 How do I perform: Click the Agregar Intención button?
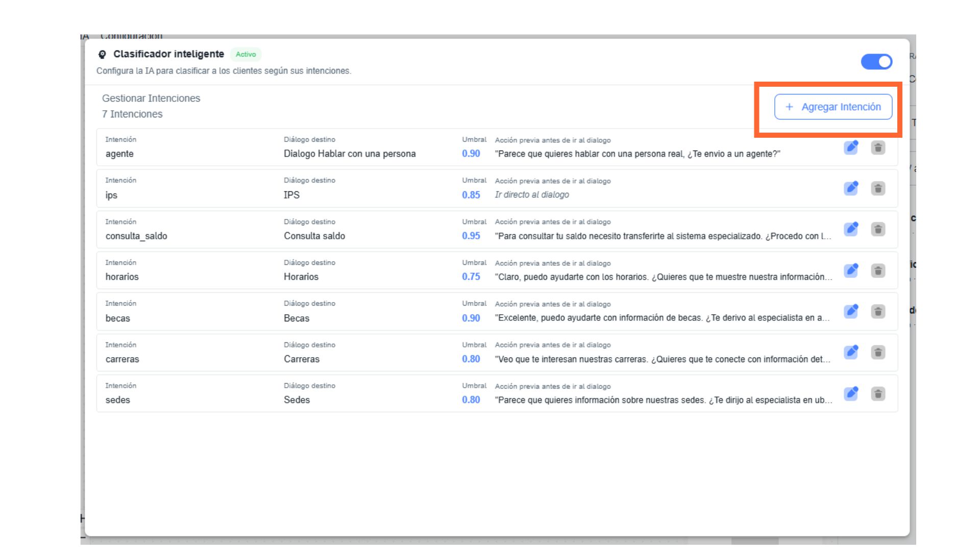(x=833, y=107)
